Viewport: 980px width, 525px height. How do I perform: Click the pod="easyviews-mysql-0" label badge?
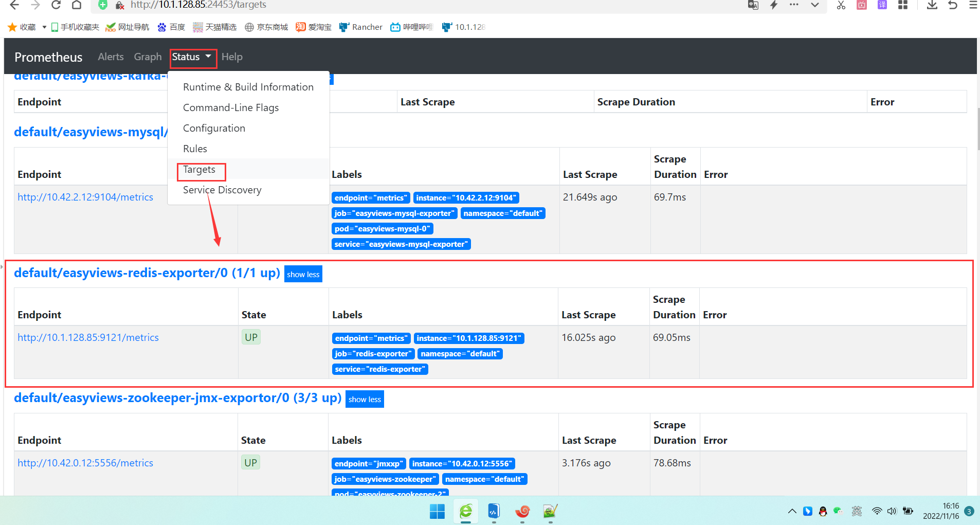pyautogui.click(x=382, y=229)
